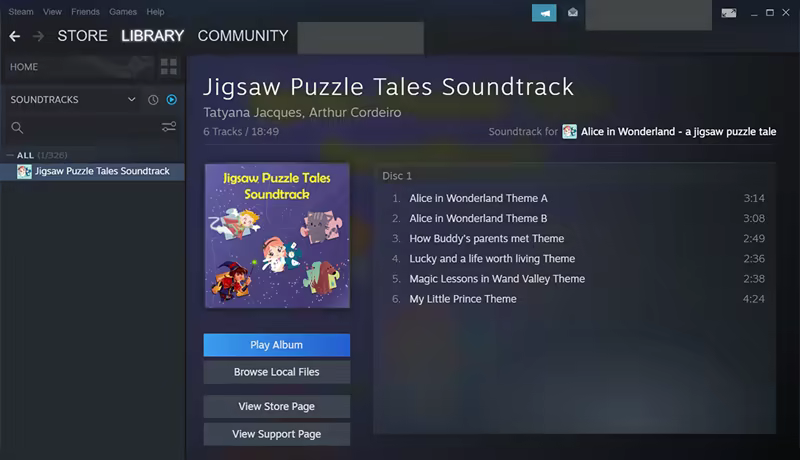This screenshot has width=800, height=460.
Task: Click the Play Album button
Action: point(277,345)
